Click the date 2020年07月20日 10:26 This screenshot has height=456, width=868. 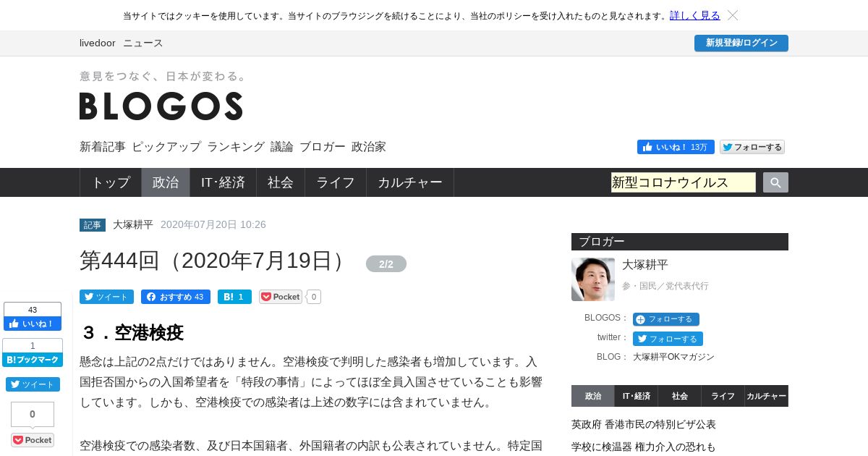click(213, 224)
